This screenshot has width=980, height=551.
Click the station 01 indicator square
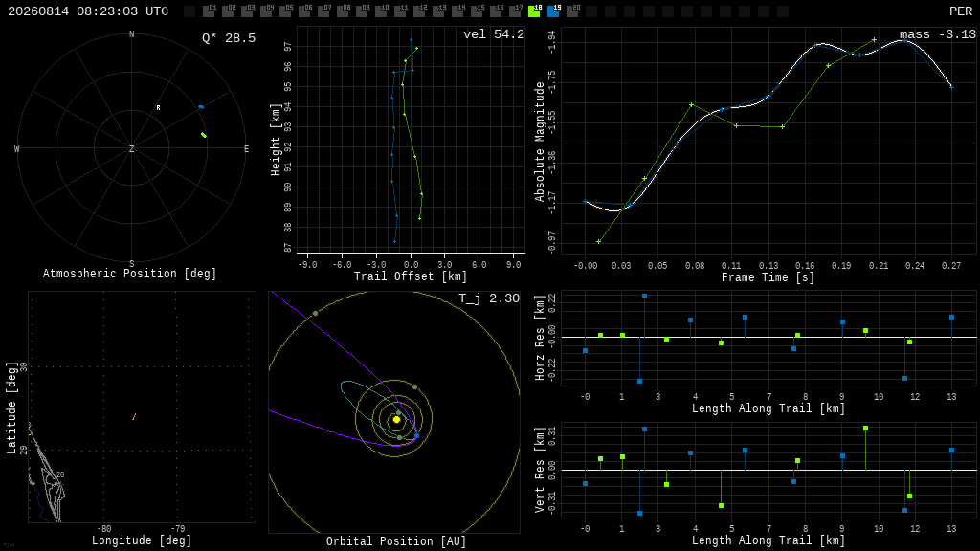(x=209, y=11)
